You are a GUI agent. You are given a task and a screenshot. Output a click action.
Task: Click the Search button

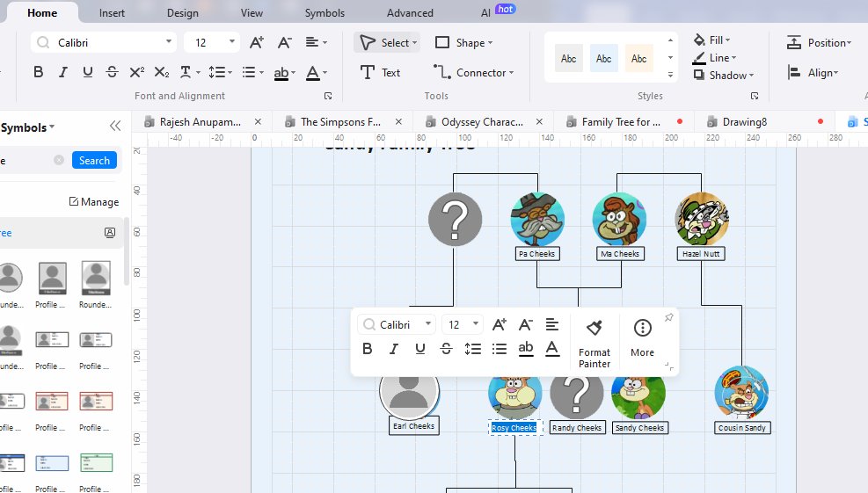[94, 160]
